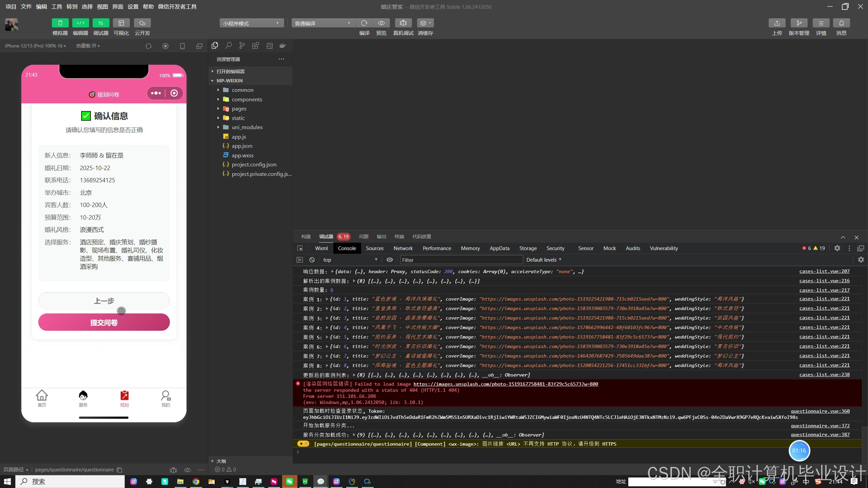Open real-device debugging bug icon

pyautogui.click(x=403, y=23)
